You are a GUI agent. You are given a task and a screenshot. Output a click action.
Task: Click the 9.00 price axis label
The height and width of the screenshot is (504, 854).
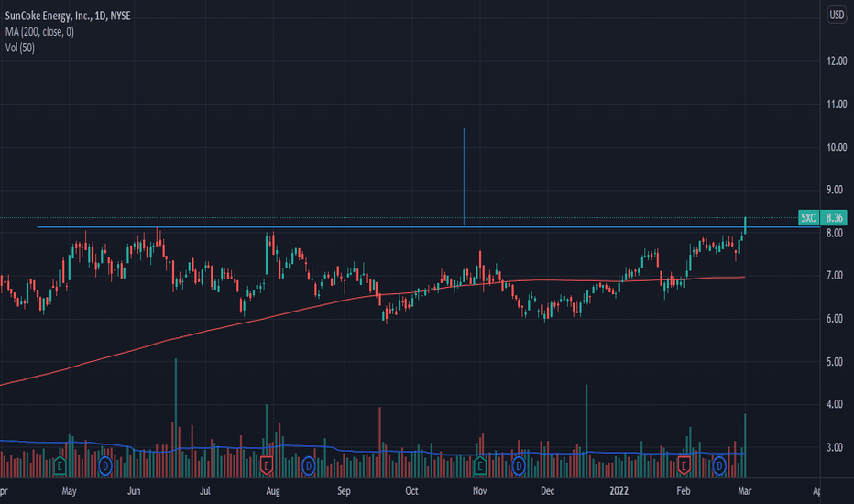coord(835,190)
